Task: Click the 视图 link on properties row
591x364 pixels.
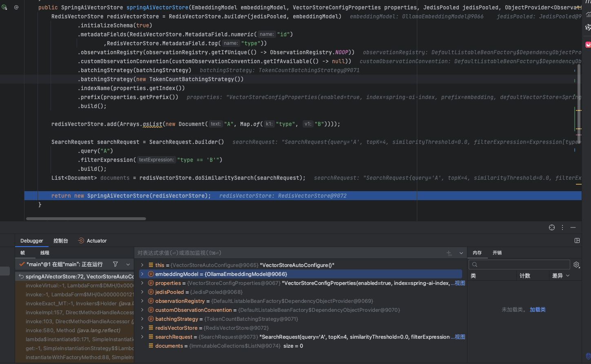Action: 460,283
